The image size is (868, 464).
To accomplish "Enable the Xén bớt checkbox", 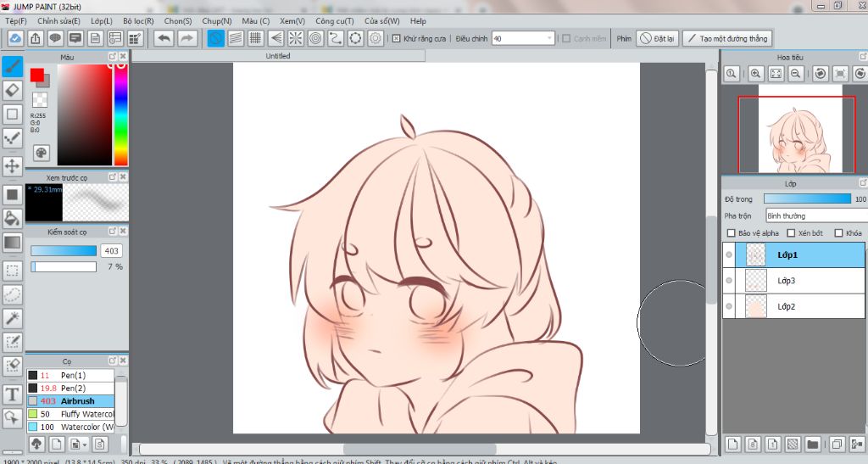I will 791,233.
